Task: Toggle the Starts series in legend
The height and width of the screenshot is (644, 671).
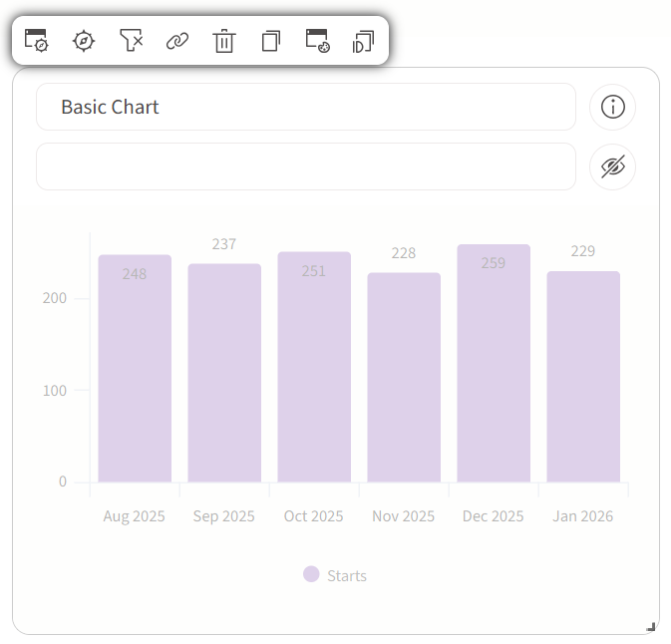Action: click(x=335, y=575)
